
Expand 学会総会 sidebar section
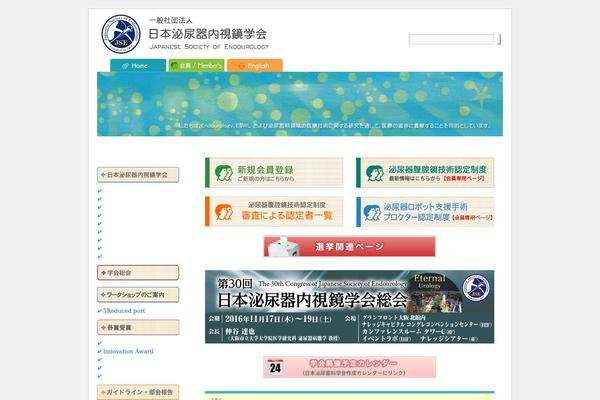point(138,273)
